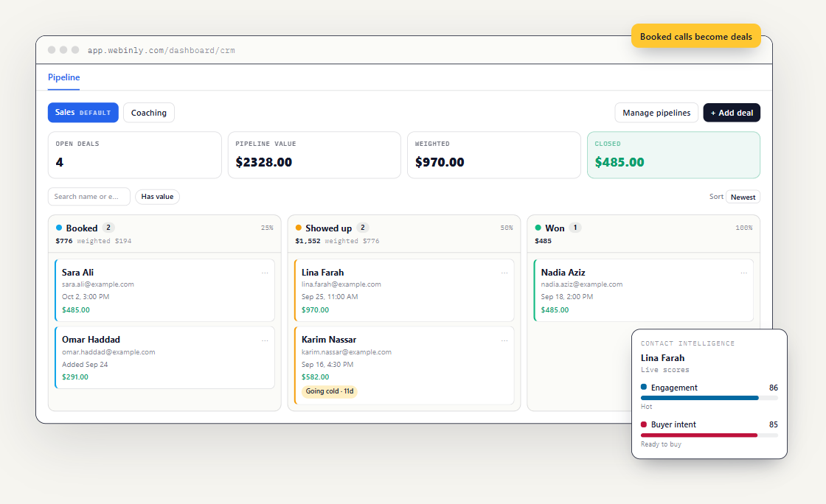Click the Add deal button
Screen dimensions: 826x504
coord(732,113)
